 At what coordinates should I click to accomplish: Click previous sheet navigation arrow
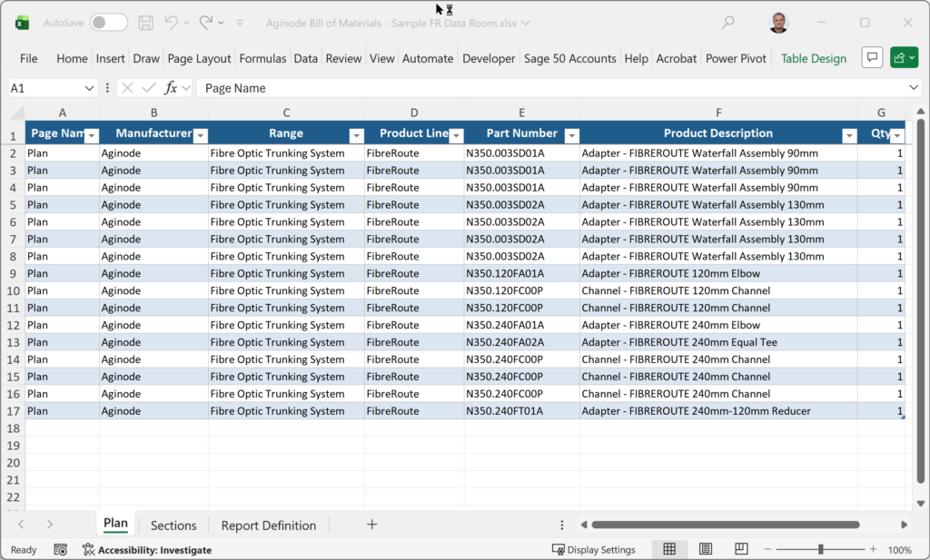tap(21, 525)
